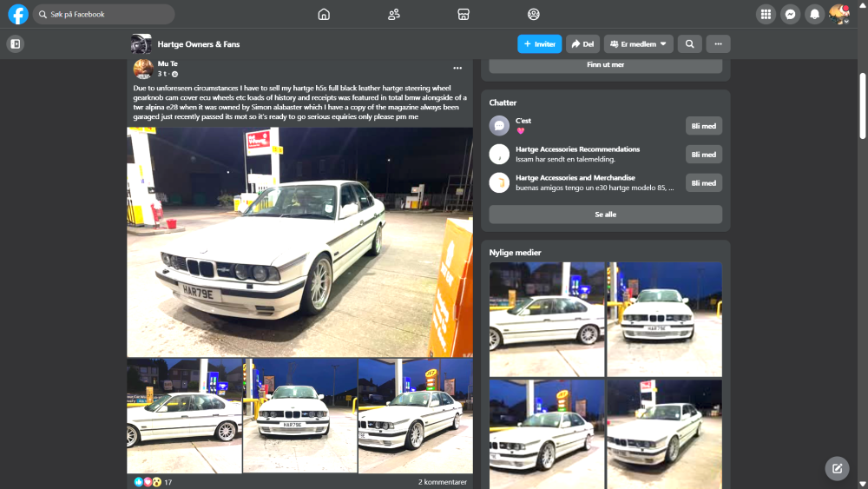Viewport: 868px width, 489px height.
Task: Open the '2 kommentarer' link
Action: click(443, 481)
